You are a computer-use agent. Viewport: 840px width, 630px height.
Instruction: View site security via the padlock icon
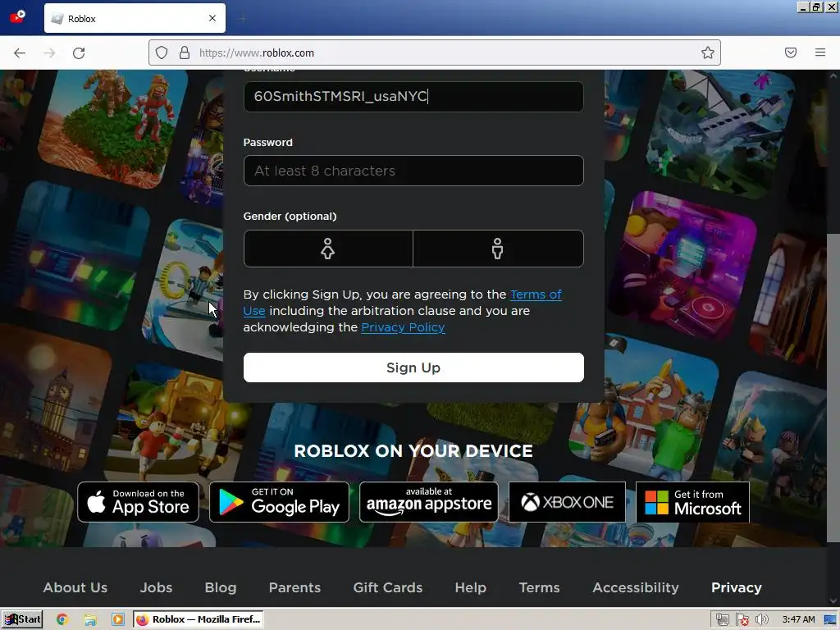pos(185,52)
